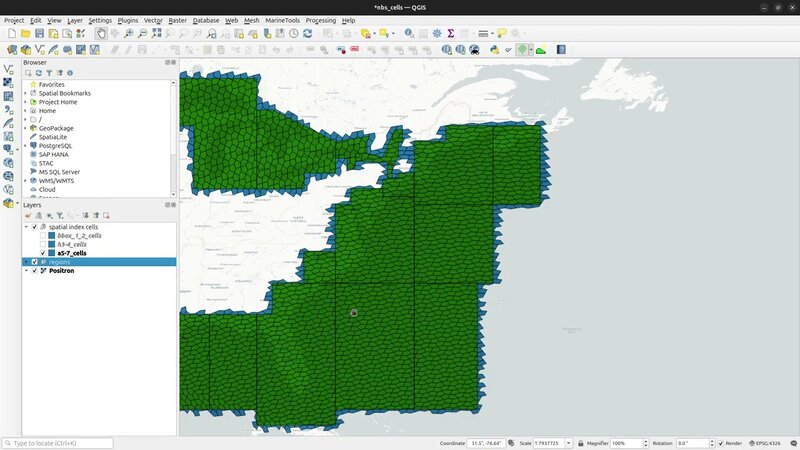Click the Type to locate search field
800x450 pixels.
point(57,443)
